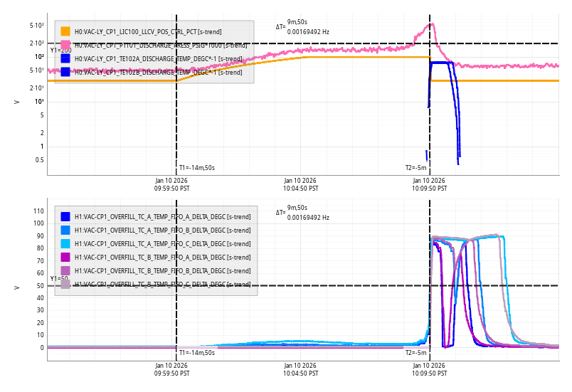Click the T2=-5m cursor label in top plot

point(415,168)
